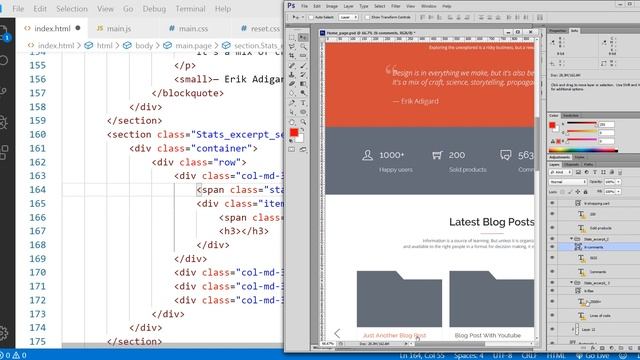Open the Normal blend mode dropdown

coord(568,182)
